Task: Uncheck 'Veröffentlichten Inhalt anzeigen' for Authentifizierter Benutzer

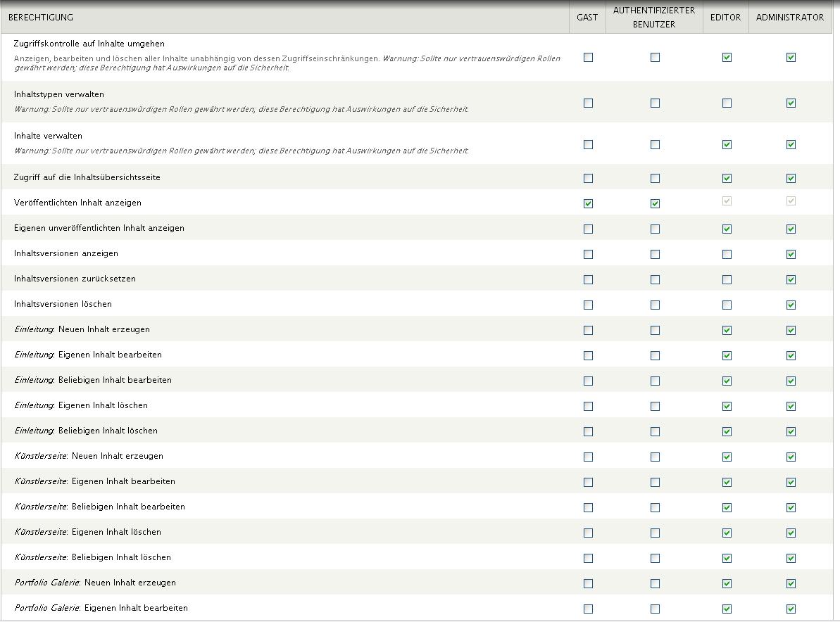Action: (655, 204)
